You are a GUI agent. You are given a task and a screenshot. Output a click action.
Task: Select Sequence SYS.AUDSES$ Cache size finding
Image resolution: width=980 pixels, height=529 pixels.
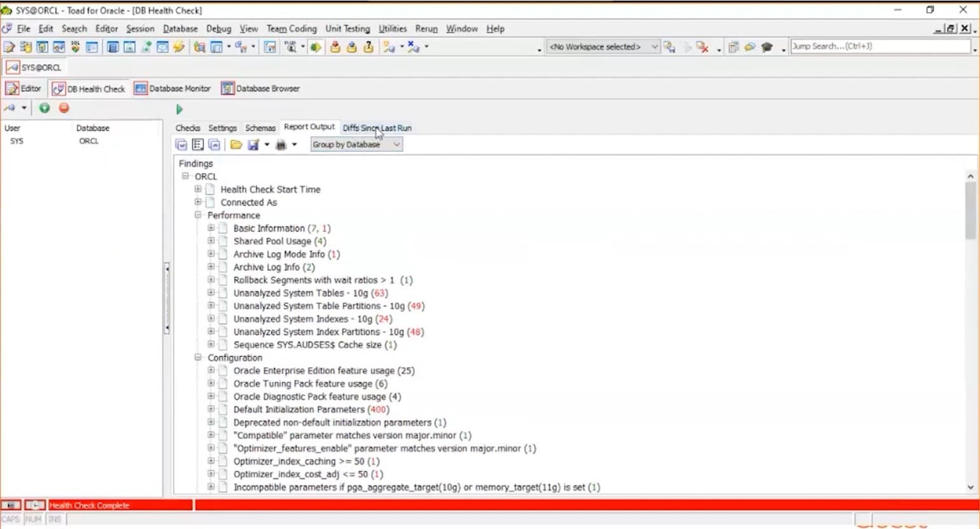315,345
